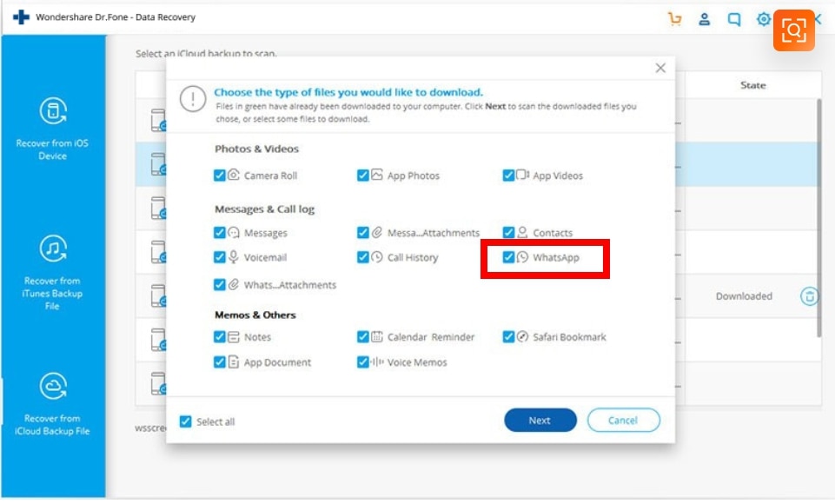Click the shopping cart icon in title bar
835x504 pixels.
[x=674, y=19]
